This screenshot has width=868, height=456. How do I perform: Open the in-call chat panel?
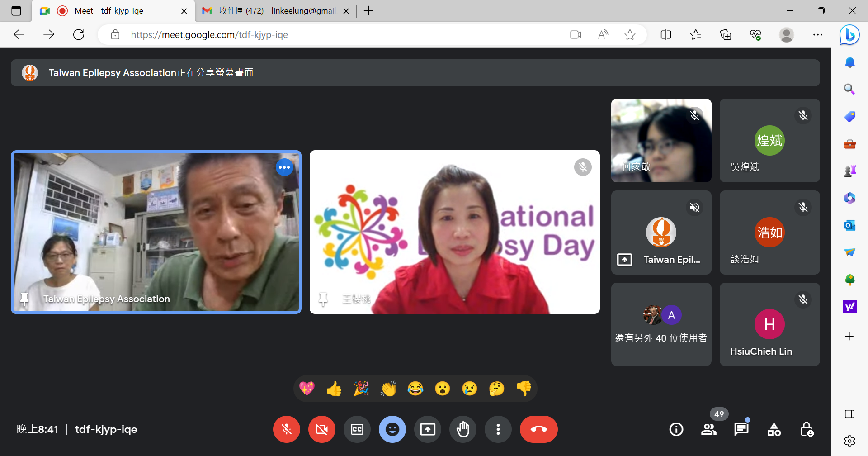coord(741,429)
